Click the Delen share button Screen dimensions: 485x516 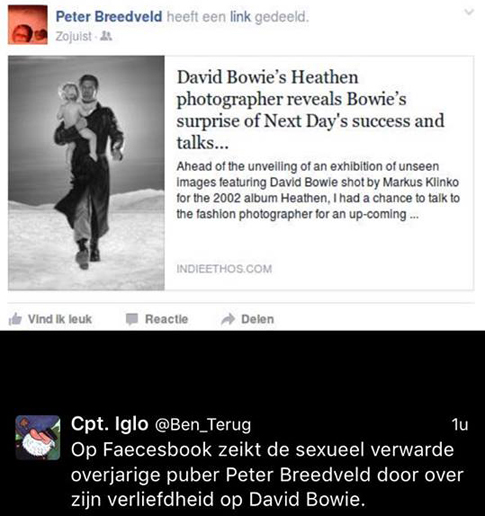point(247,319)
